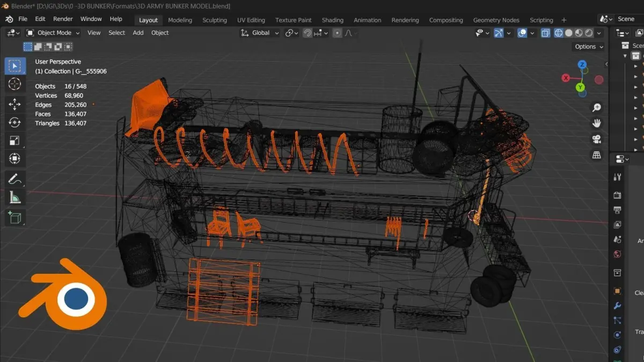Select the Transform tool
Viewport: 644px width, 362px height.
[14, 159]
